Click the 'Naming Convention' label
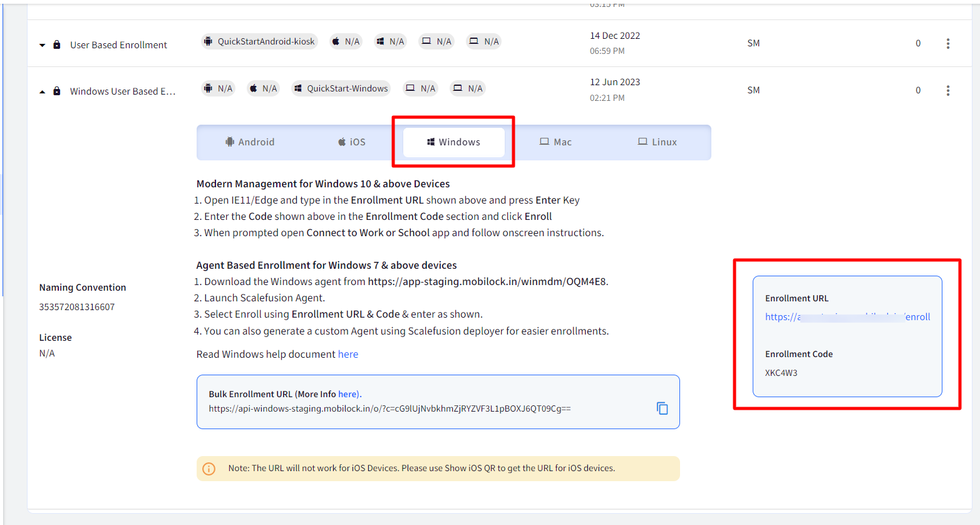 point(83,288)
